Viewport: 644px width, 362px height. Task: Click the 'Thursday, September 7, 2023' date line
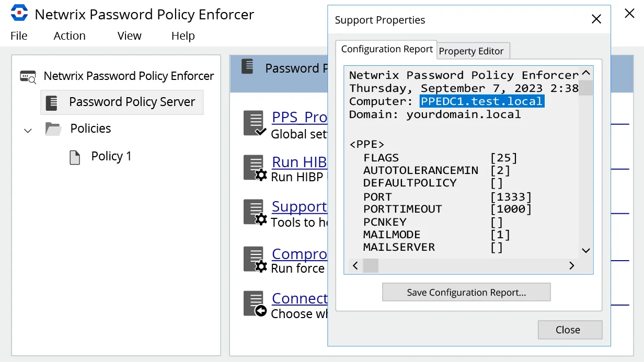[x=464, y=88]
